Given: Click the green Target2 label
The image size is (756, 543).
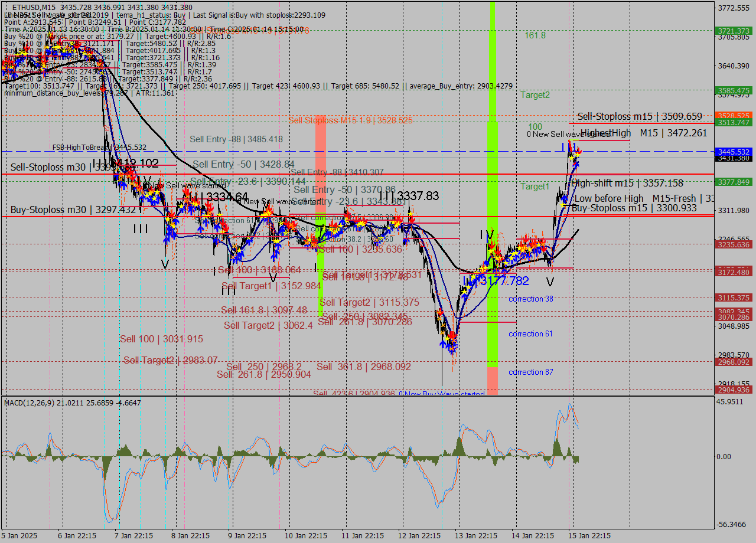Looking at the screenshot, I should [x=535, y=94].
